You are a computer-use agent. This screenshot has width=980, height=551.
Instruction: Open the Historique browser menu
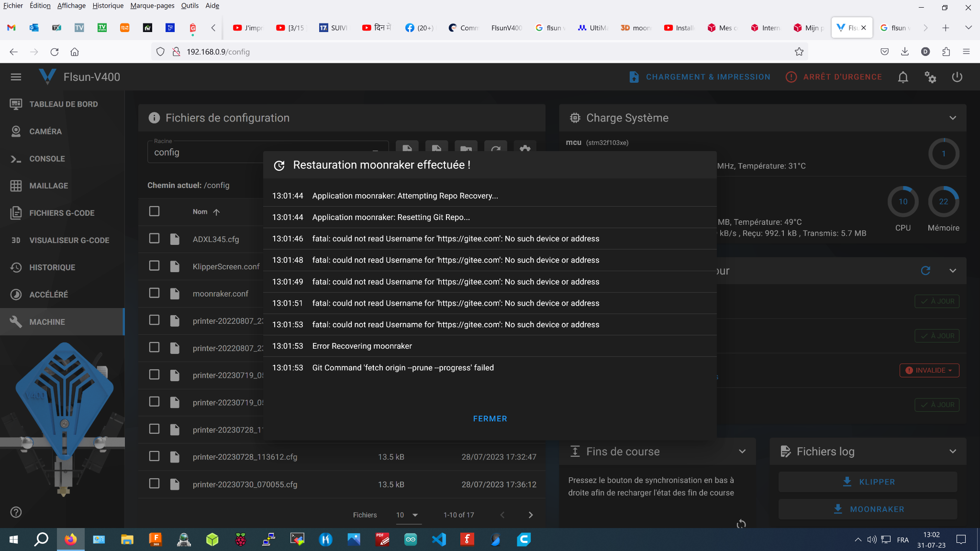pyautogui.click(x=108, y=6)
